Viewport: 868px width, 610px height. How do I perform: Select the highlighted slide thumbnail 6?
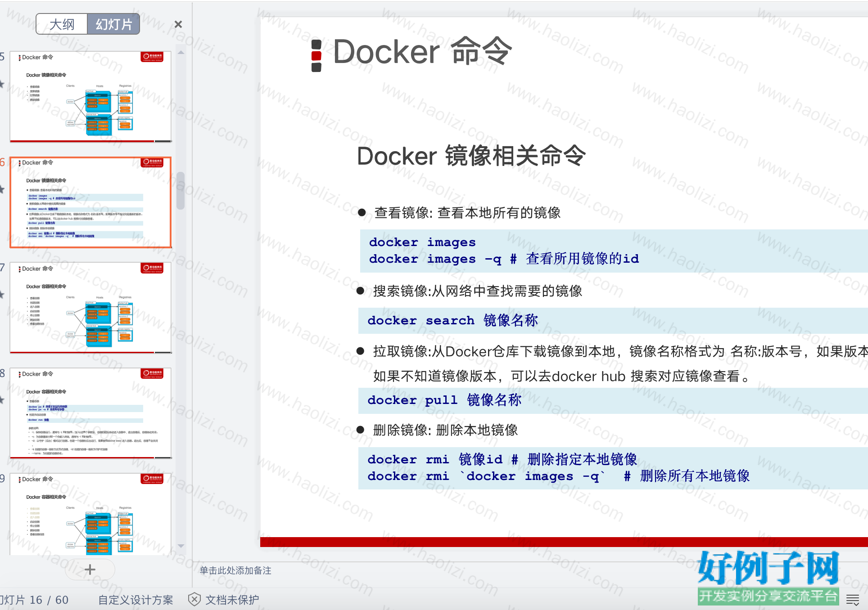[90, 202]
